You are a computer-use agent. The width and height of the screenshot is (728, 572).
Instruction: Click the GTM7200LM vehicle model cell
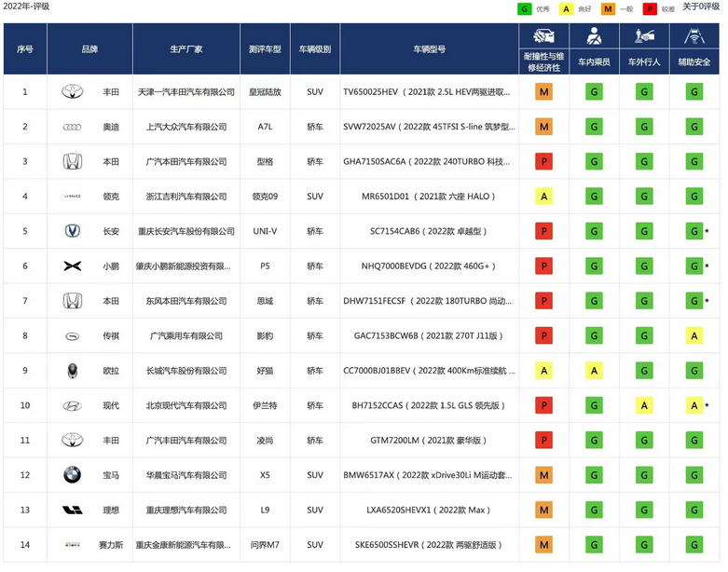click(x=429, y=441)
